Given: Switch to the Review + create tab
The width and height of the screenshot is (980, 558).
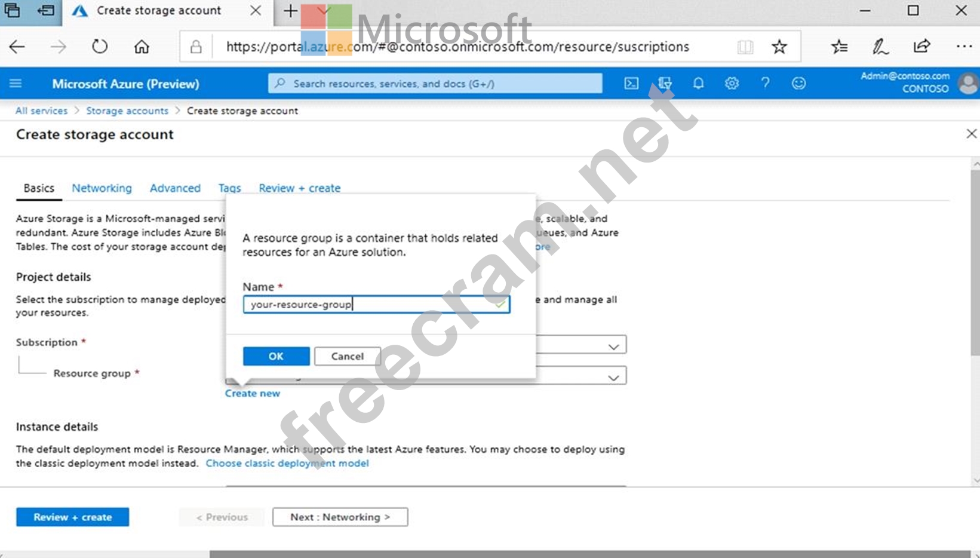Looking at the screenshot, I should click(299, 188).
